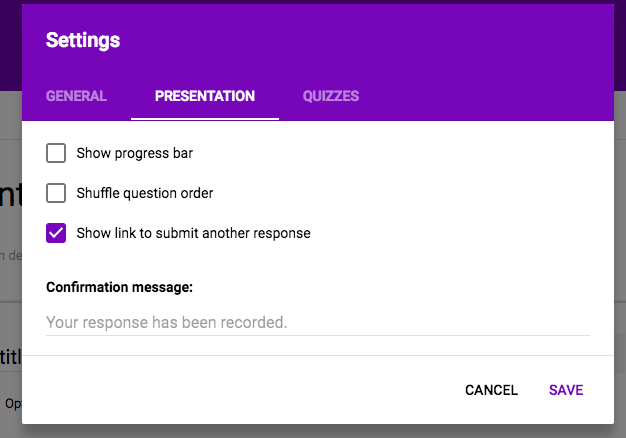Click 'Your response has been recorded' placeholder
Screen dimensions: 626x438
point(167,322)
